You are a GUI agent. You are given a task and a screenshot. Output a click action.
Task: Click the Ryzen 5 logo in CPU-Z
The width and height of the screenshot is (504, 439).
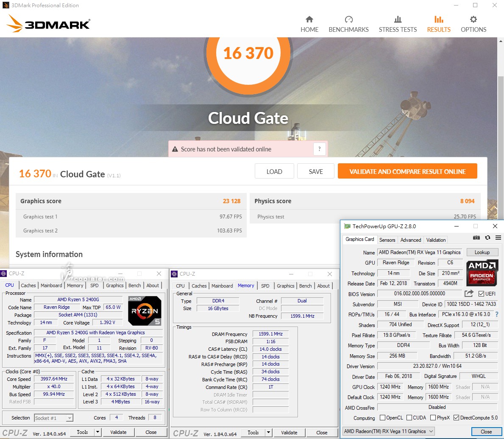click(145, 310)
